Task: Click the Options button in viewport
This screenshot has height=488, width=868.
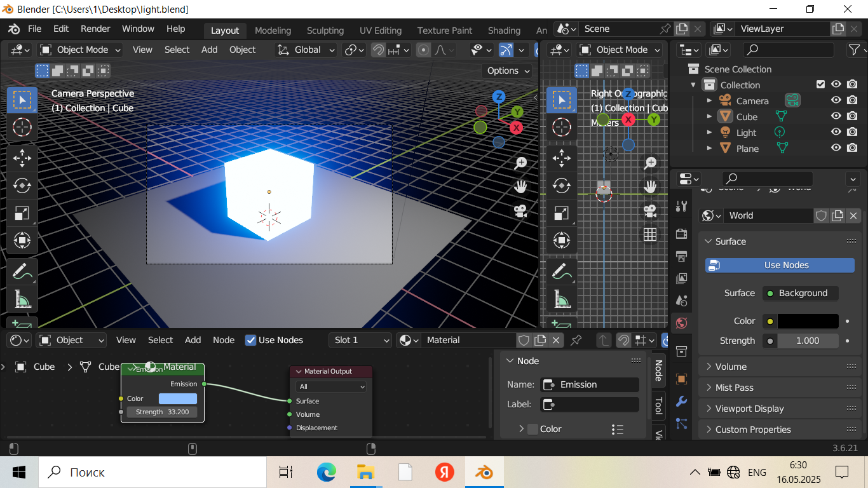Action: (x=508, y=71)
